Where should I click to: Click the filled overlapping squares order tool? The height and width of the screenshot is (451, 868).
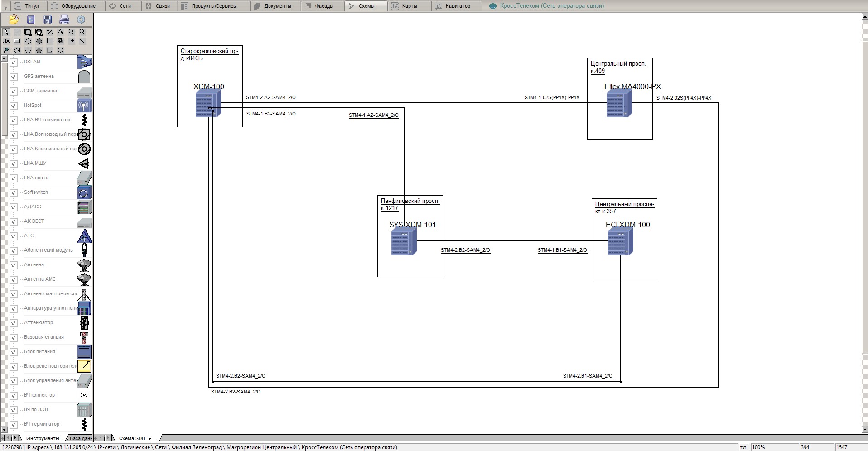click(x=60, y=41)
